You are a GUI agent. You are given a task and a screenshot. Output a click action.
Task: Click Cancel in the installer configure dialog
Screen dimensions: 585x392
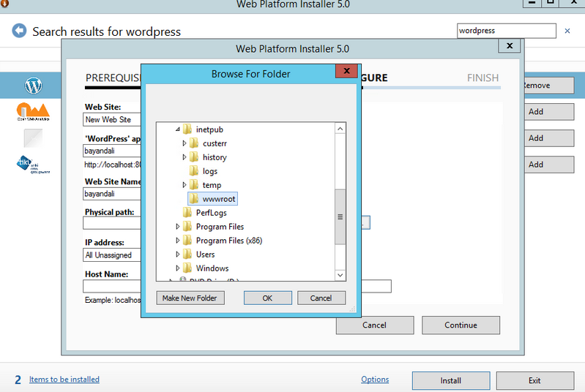[x=375, y=325]
